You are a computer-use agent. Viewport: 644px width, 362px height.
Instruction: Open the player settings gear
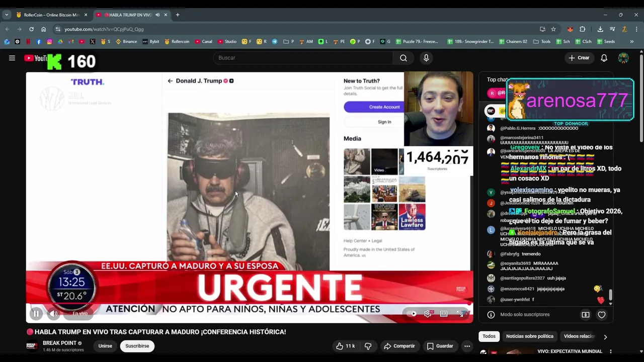pos(428,314)
